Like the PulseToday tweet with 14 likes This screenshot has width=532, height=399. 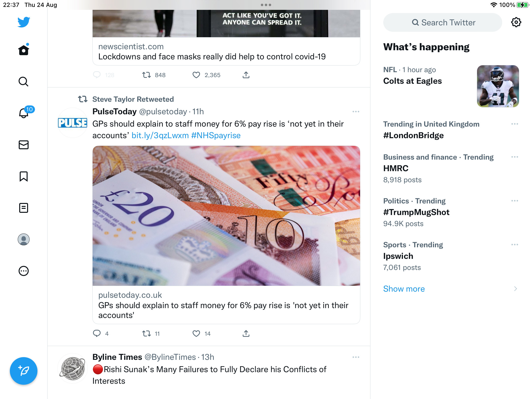pyautogui.click(x=196, y=333)
